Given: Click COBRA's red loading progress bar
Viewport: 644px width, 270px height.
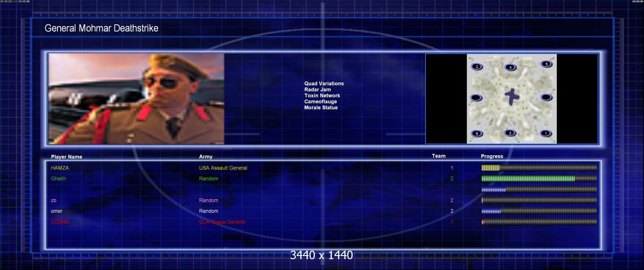Looking at the screenshot, I should [539, 222].
